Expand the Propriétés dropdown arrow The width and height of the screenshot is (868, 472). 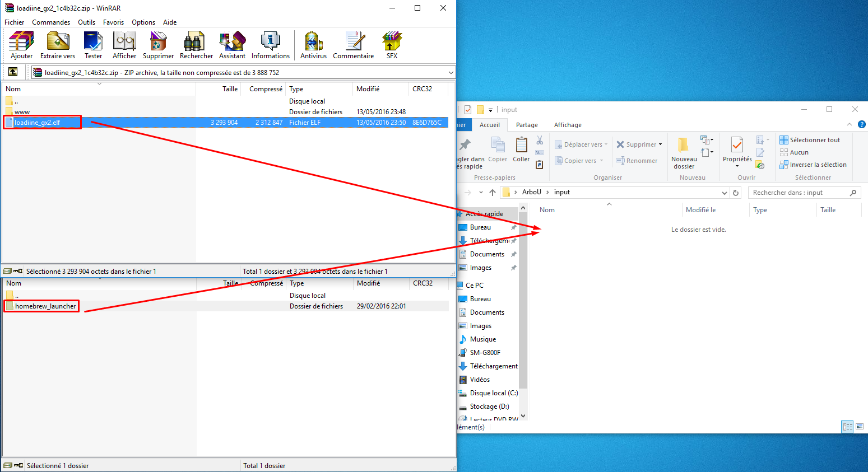(x=737, y=166)
